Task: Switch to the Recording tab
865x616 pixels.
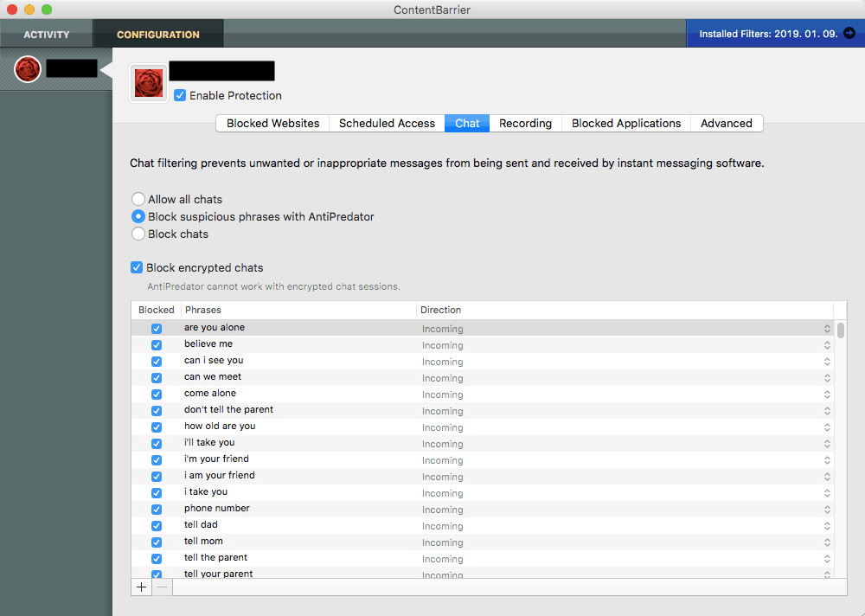Action: (525, 123)
